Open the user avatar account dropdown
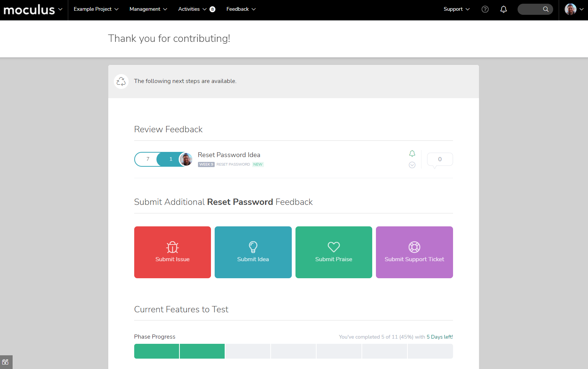This screenshot has height=369, width=588. coord(574,9)
